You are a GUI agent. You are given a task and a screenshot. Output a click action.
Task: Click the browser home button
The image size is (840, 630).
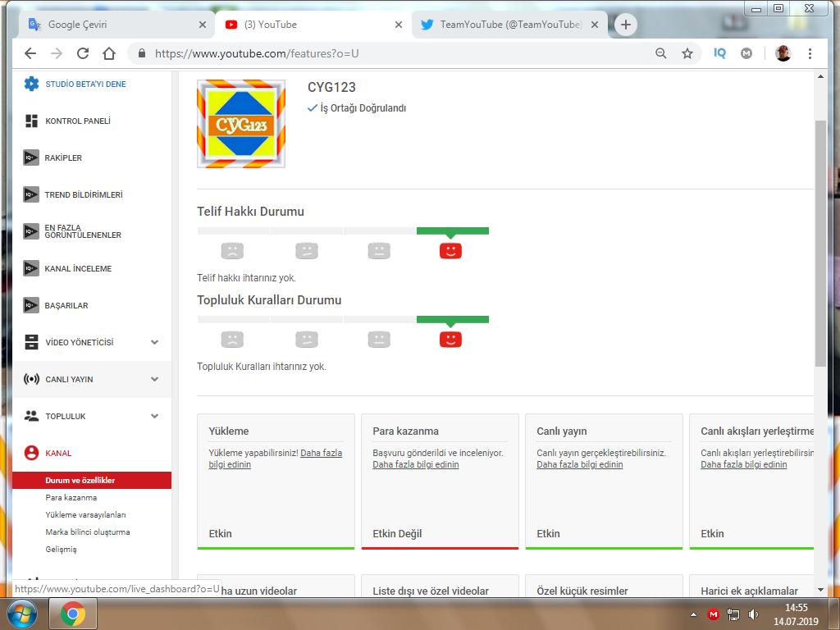[109, 53]
